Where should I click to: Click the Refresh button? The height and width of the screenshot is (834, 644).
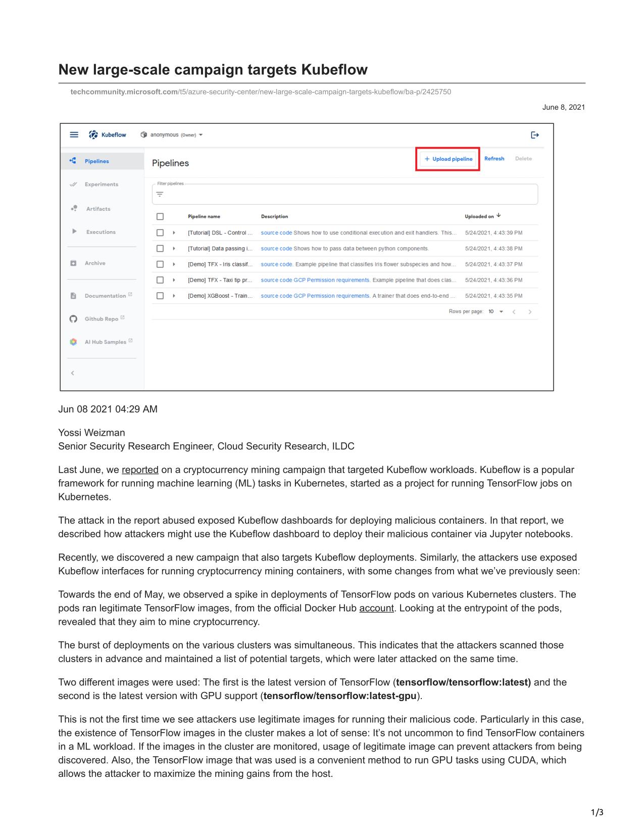[x=494, y=159]
